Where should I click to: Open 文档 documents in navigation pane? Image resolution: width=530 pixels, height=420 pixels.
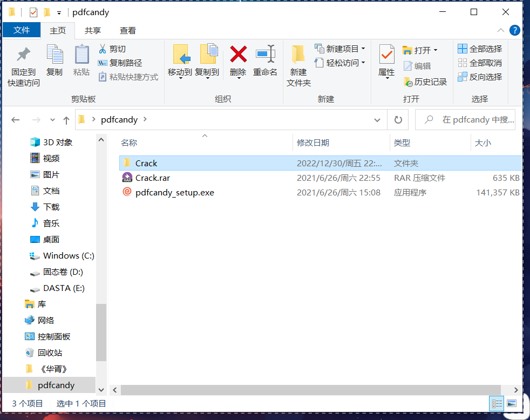pos(45,191)
